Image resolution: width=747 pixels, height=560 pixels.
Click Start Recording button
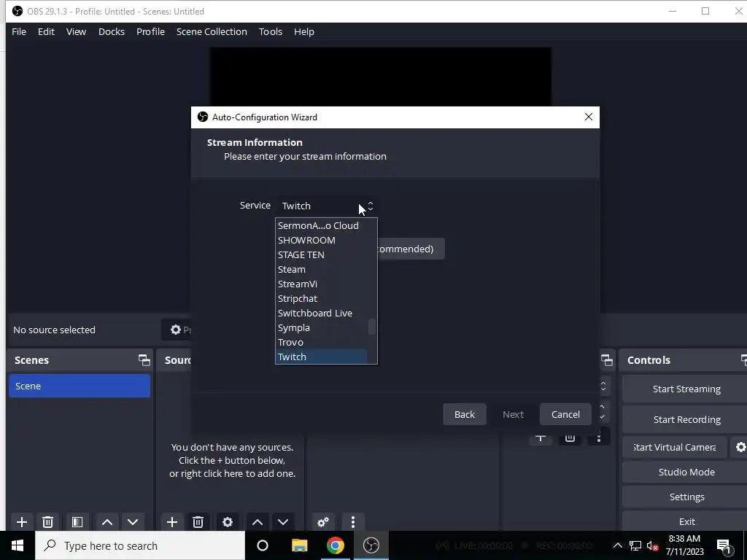[x=686, y=419]
